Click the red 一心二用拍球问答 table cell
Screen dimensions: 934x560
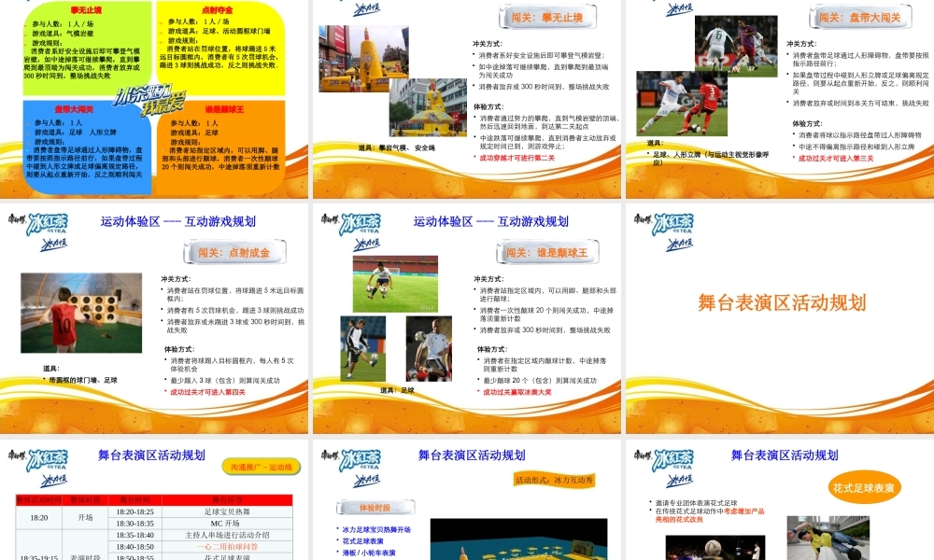pos(227,546)
